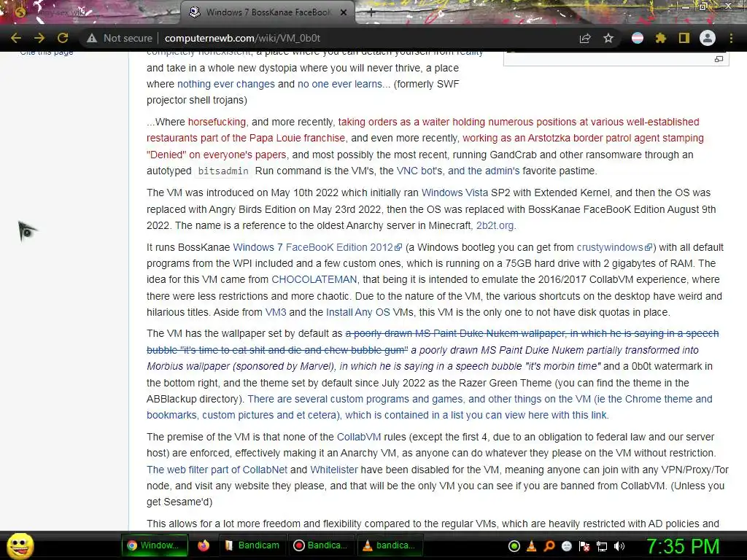The height and width of the screenshot is (560, 747).
Task: Open the Windows Vista link
Action: click(454, 192)
